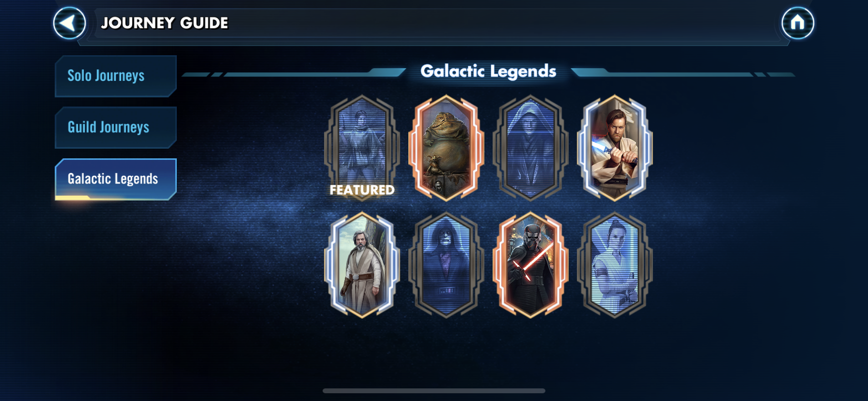Tap the home indicator bar at bottom

pyautogui.click(x=434, y=391)
